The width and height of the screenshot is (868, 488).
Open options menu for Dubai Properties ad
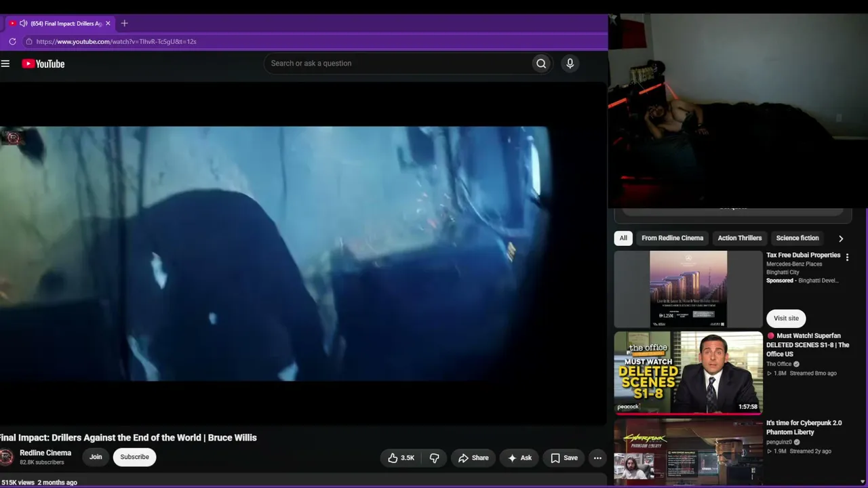coord(847,258)
